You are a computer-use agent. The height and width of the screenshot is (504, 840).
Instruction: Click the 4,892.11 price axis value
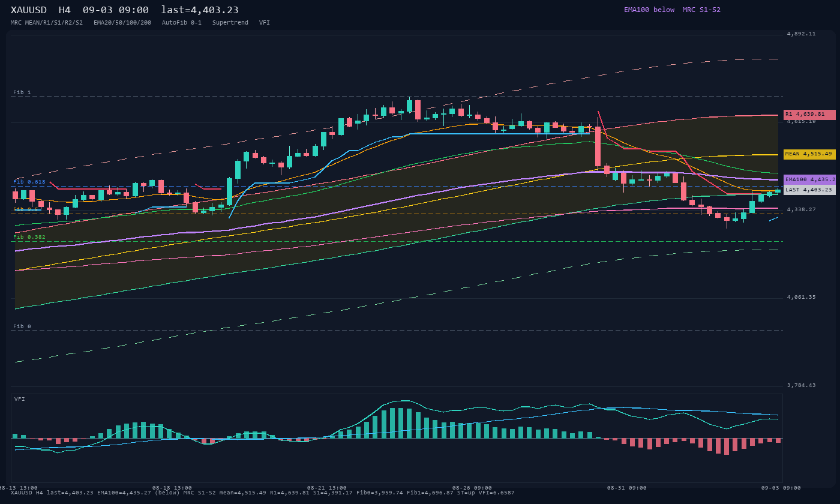802,34
